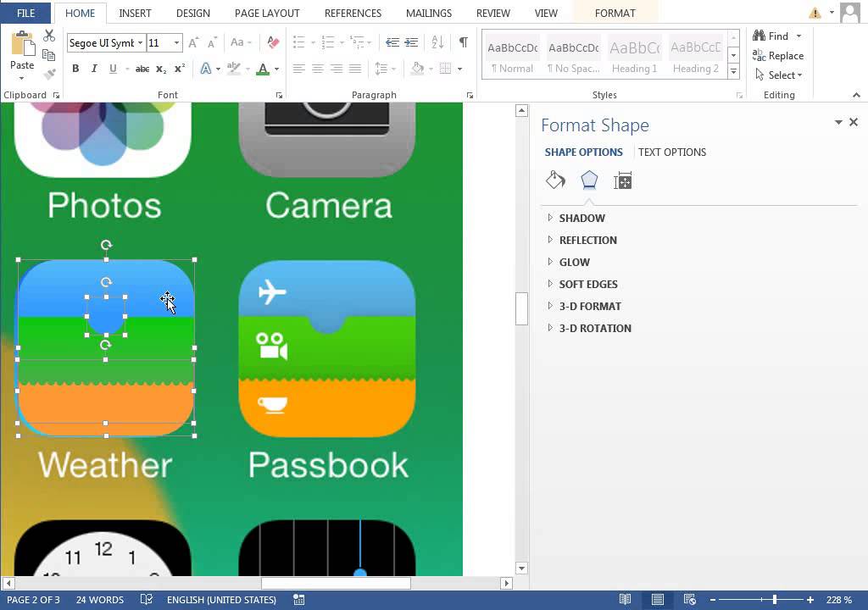868x610 pixels.
Task: Switch to TEXT OPTIONS in Format Shape
Action: click(672, 152)
